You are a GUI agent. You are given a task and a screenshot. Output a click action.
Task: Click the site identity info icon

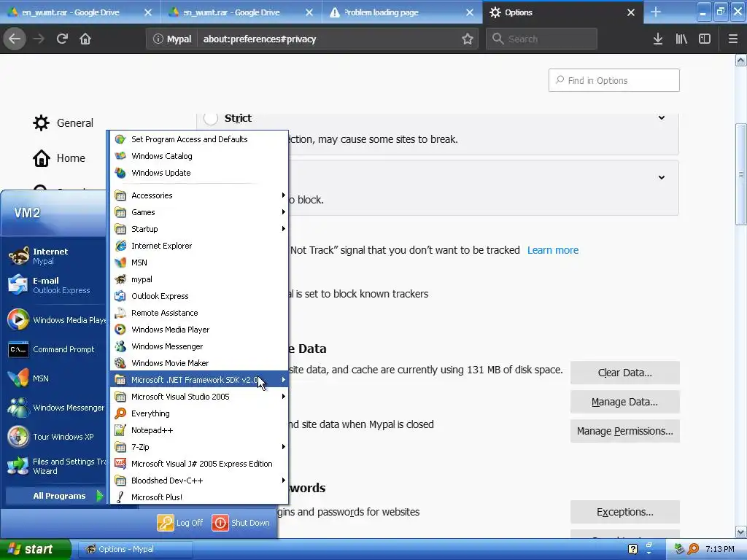click(158, 39)
